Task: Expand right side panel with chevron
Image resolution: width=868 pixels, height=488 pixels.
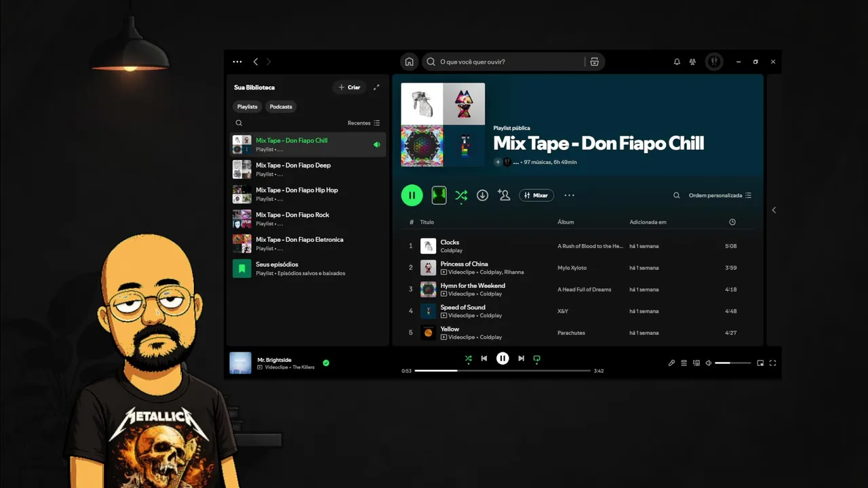Action: 774,210
